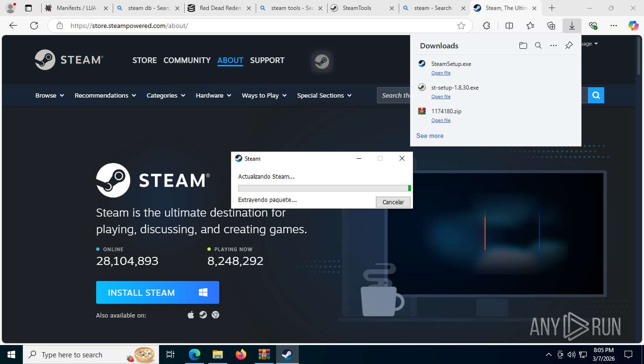Open Task View on the taskbar
Screen dimensions: 644x364
pos(170,354)
